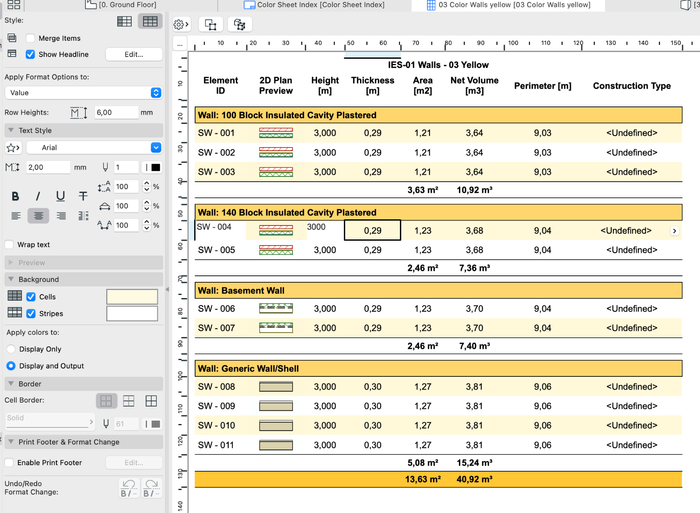Switch to the 0. Ground Floor tab
The width and height of the screenshot is (700, 513).
(x=128, y=5)
